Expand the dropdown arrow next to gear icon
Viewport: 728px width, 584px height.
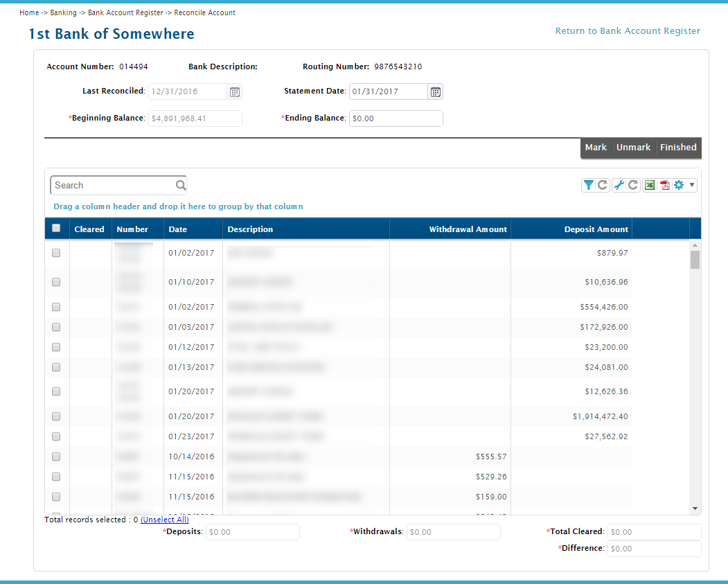[x=691, y=185]
